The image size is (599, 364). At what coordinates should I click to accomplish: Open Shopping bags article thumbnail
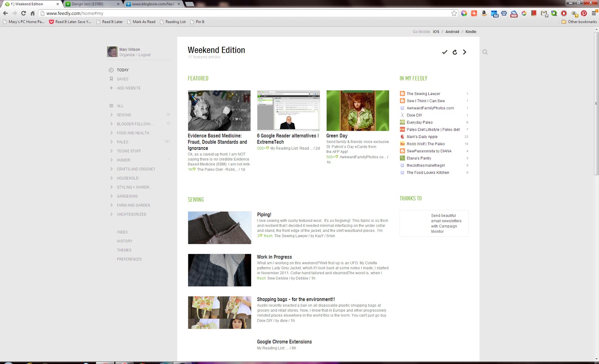pos(219,312)
